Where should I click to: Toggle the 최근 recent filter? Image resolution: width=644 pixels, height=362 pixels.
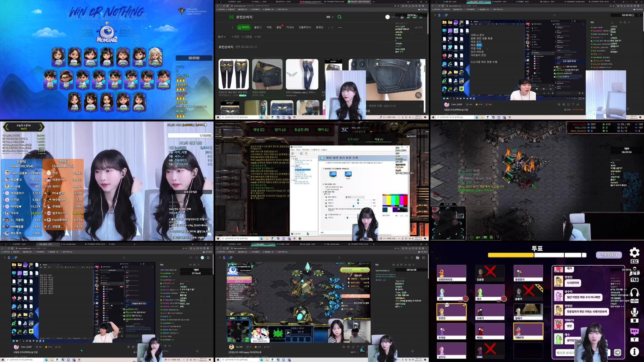click(236, 37)
